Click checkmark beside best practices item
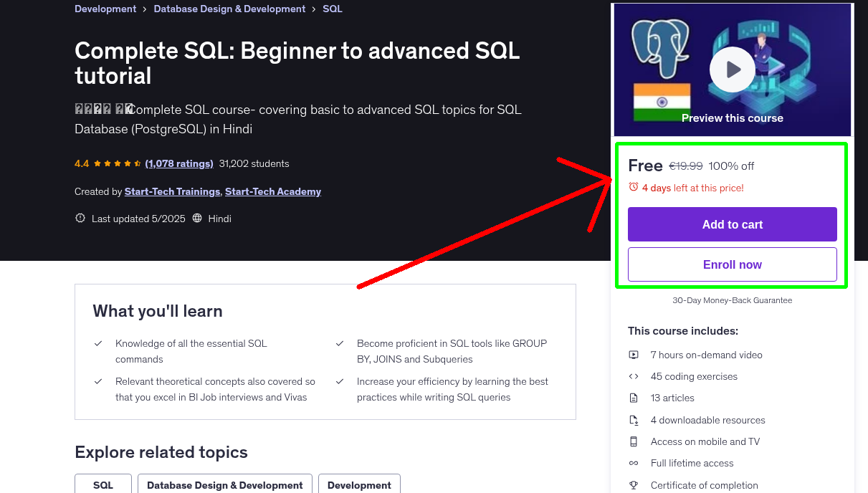868x493 pixels. click(x=340, y=382)
